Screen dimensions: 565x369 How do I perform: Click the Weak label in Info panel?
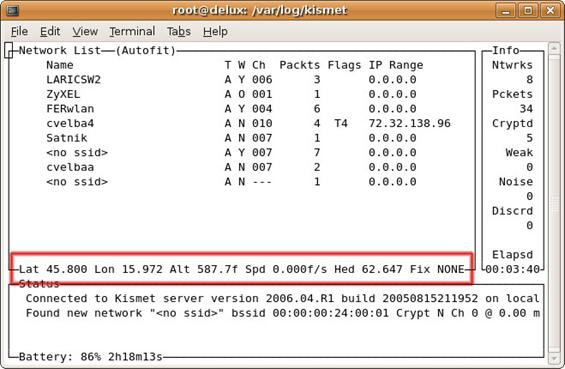(519, 153)
